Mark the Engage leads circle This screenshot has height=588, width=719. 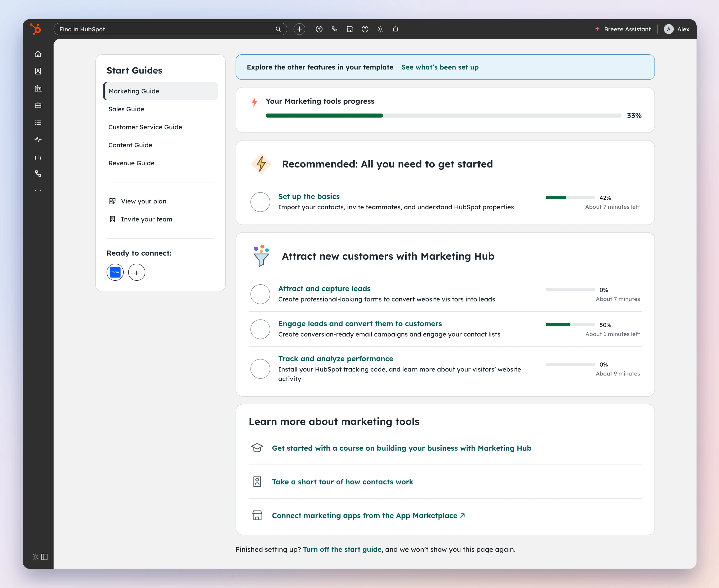(x=260, y=329)
